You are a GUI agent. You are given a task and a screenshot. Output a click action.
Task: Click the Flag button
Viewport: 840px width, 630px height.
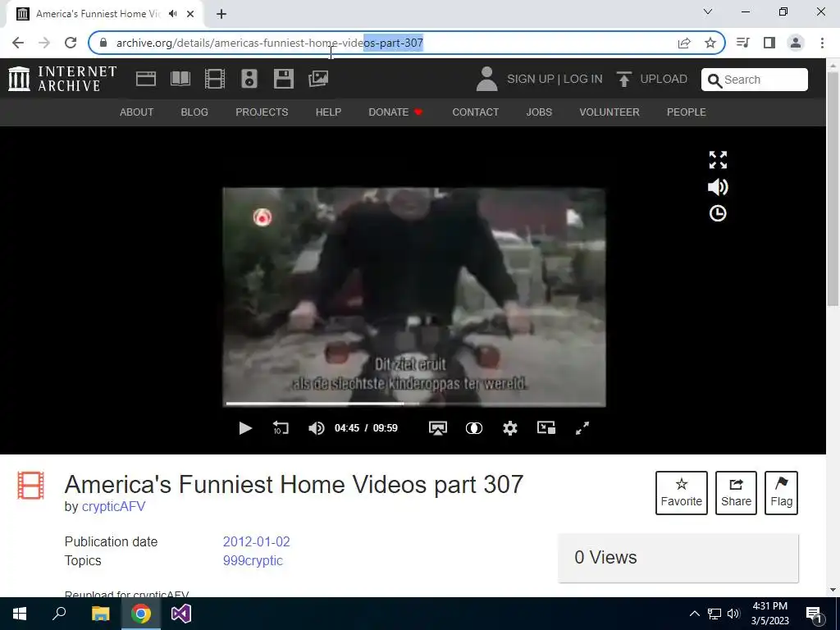click(781, 493)
